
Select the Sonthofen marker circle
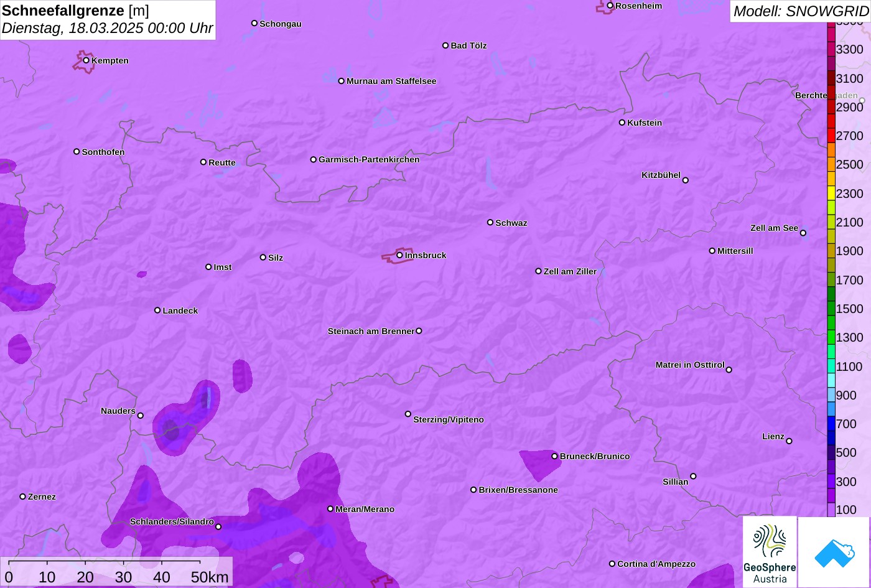click(77, 152)
